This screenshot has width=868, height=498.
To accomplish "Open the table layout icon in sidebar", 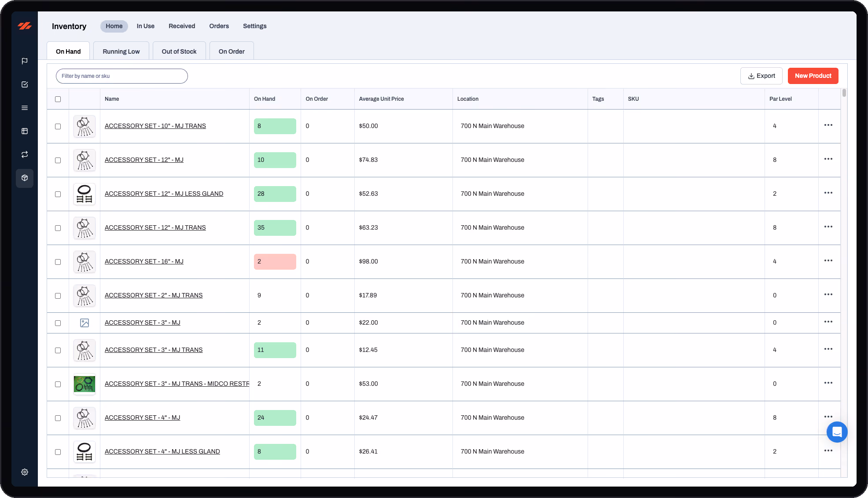I will pos(25,131).
